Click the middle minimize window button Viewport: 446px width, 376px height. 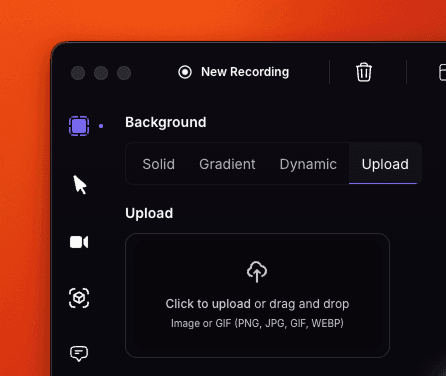point(101,73)
